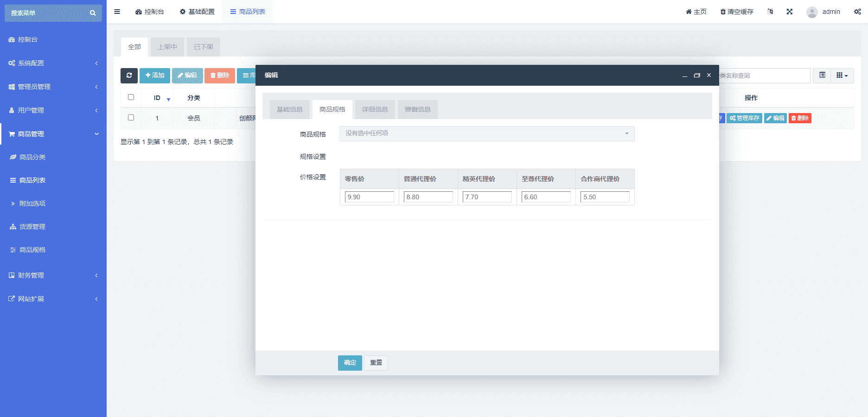Open the column grid dropdown button
Screen dimensions: 868x417
click(x=842, y=76)
